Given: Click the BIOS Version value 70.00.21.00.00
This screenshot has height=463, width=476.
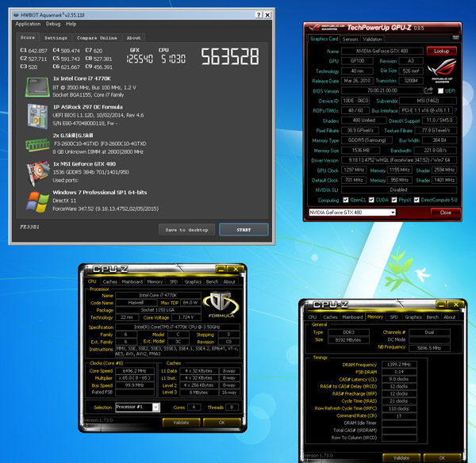Looking at the screenshot, I should (382, 90).
